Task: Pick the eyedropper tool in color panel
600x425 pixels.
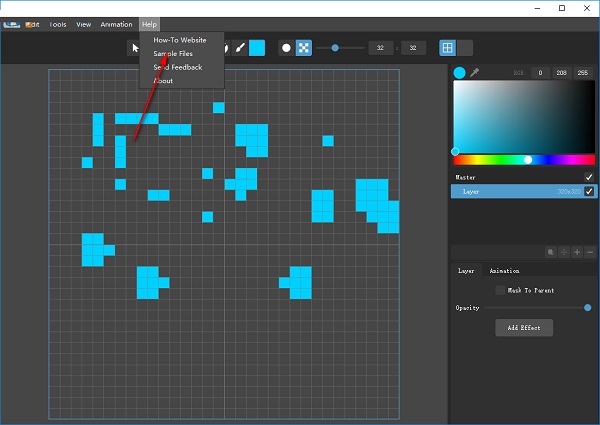Action: click(475, 72)
